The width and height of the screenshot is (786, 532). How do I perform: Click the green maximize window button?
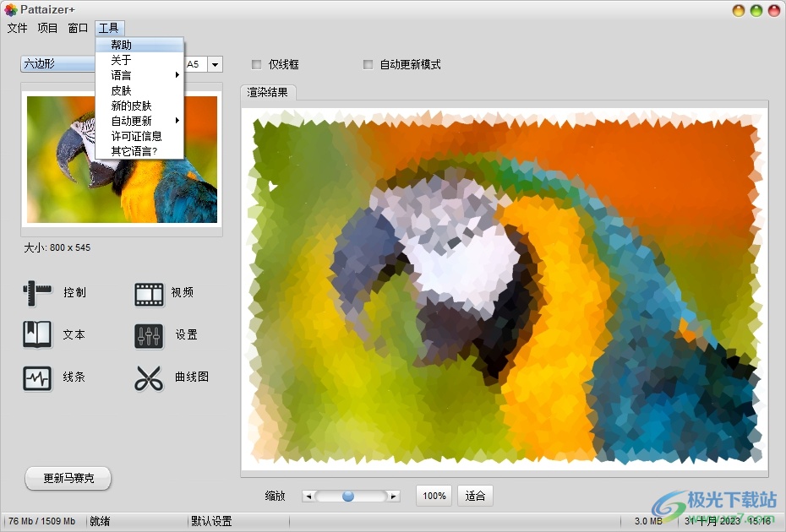click(756, 10)
